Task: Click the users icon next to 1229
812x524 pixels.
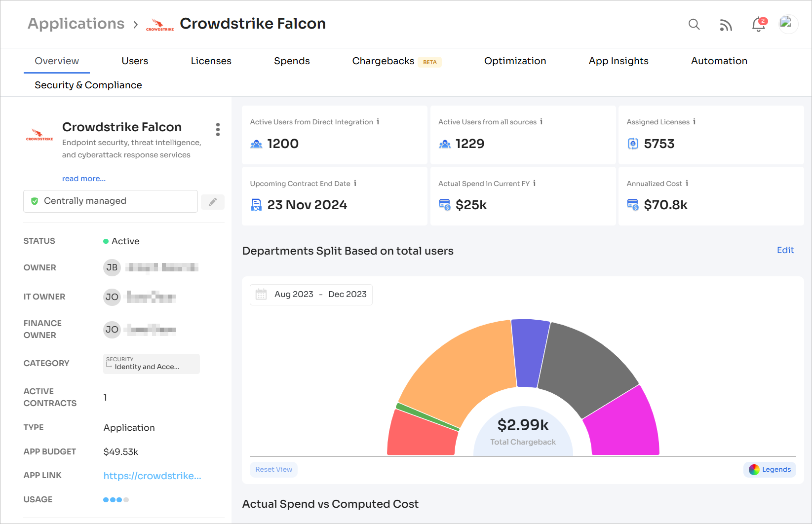Action: click(445, 144)
